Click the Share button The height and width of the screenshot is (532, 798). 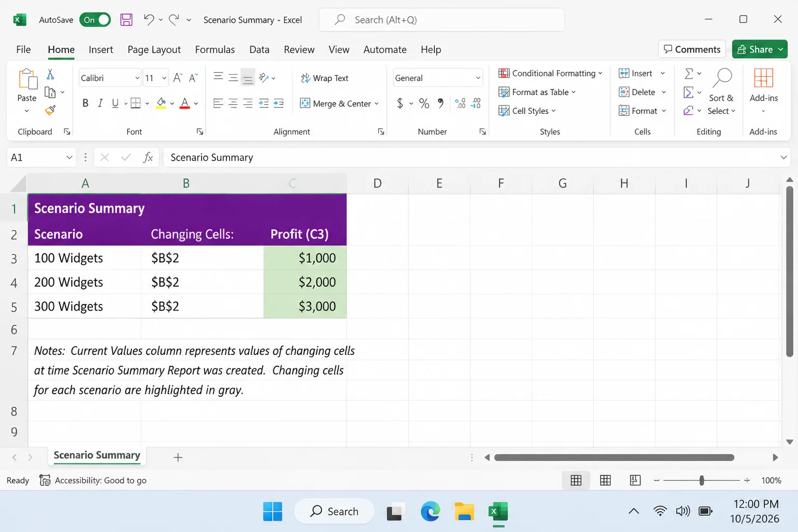click(760, 49)
